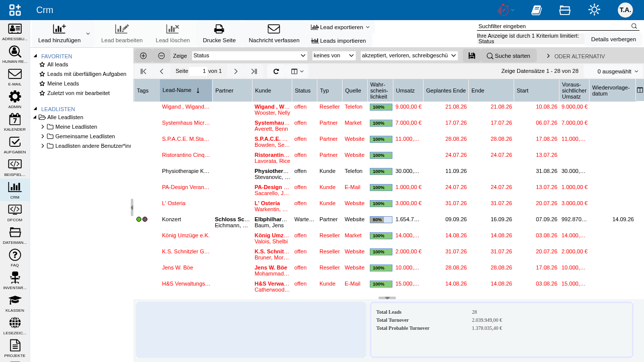
Task: Go to first page of records
Action: tap(143, 71)
